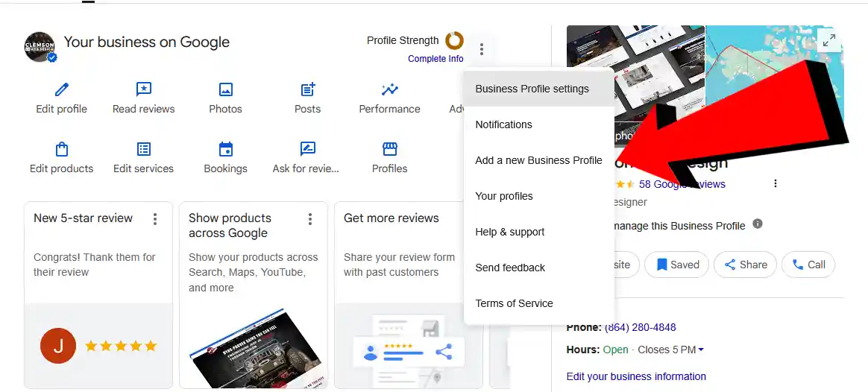The image size is (868, 392).
Task: Expand business hours dropdown arrow
Action: coord(701,350)
